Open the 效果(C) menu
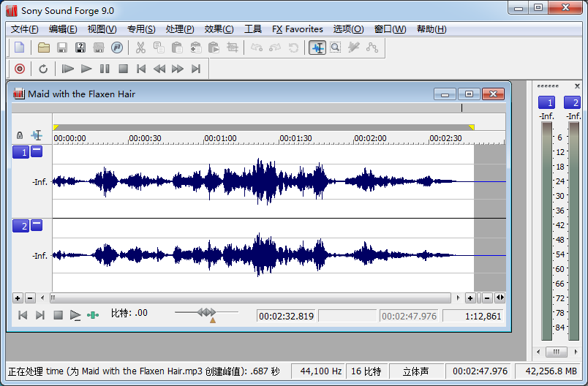Screen dimensions: 588x386 click(219, 29)
